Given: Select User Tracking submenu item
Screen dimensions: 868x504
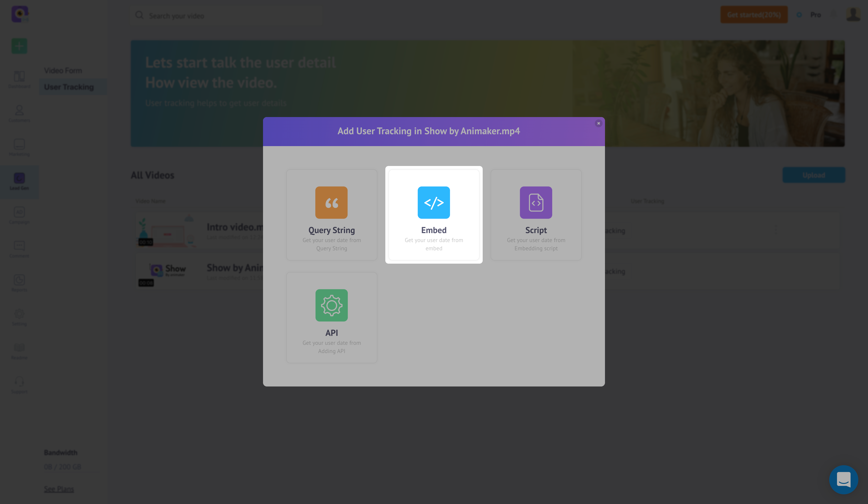Looking at the screenshot, I should point(73,87).
